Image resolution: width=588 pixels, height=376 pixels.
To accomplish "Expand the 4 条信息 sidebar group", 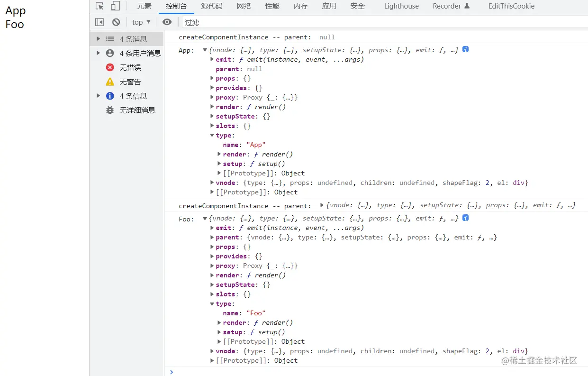I will [99, 96].
